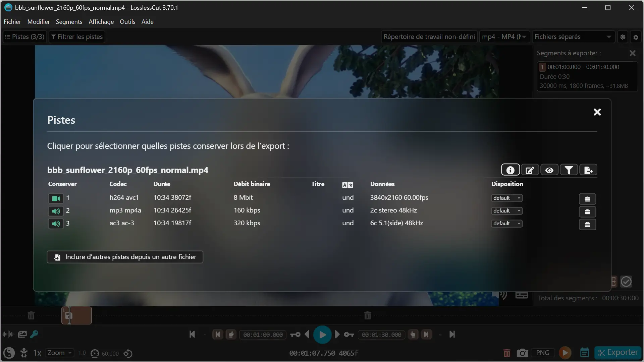Screen dimensions: 644x362
Task: Toggle the dark mode sun icon
Action: coord(623,37)
